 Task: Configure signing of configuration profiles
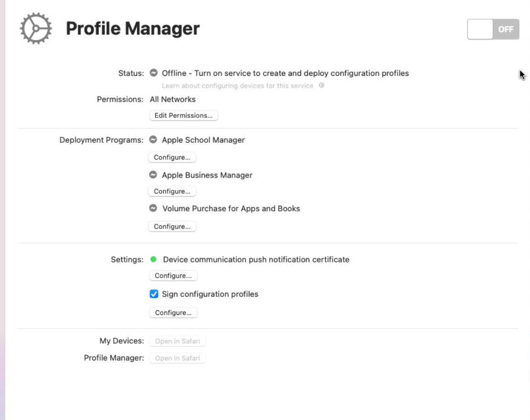coord(173,313)
